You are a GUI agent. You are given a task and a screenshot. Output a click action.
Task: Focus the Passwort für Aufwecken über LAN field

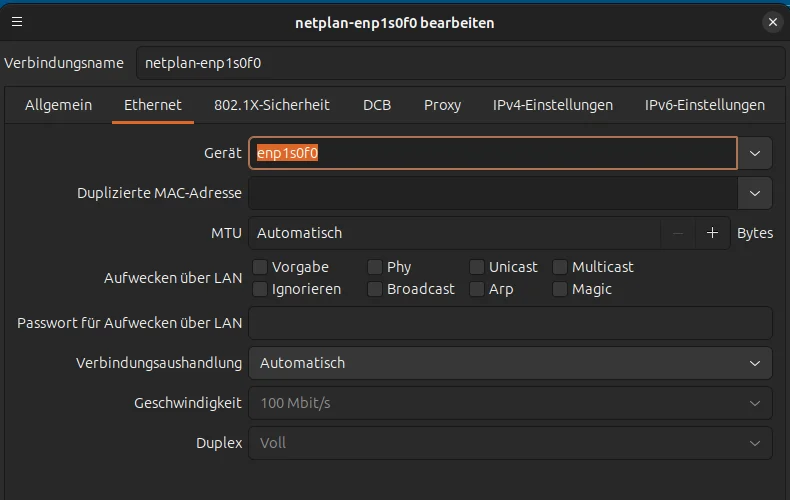pyautogui.click(x=510, y=323)
